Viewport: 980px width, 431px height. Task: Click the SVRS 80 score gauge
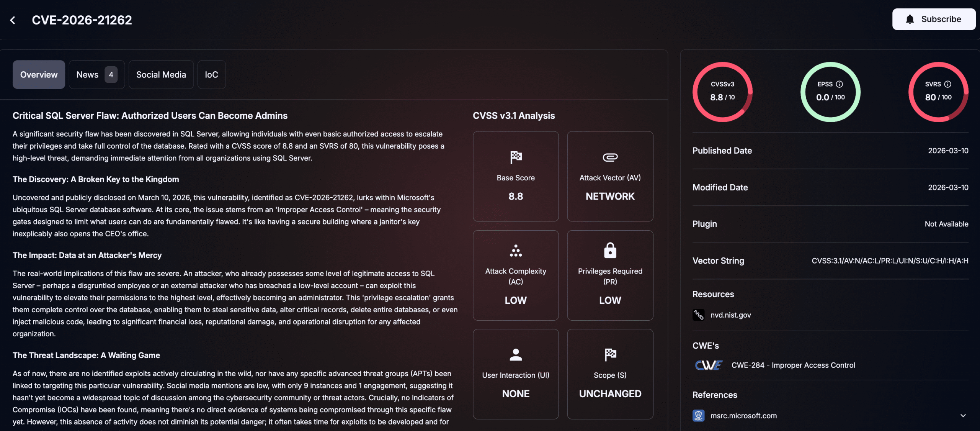938,92
